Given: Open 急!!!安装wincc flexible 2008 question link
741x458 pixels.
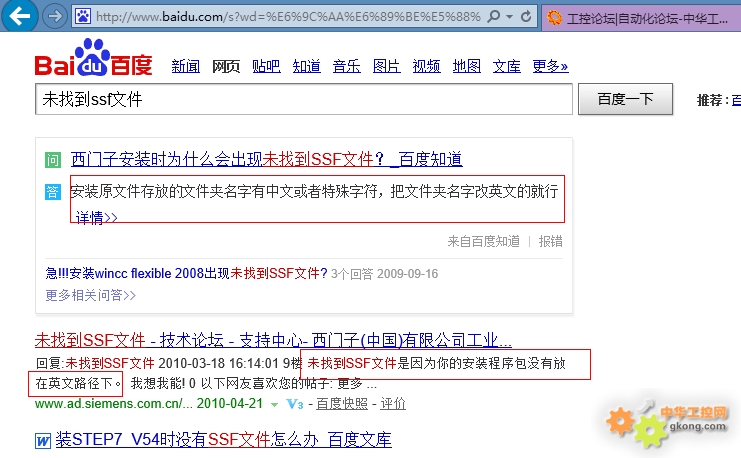Looking at the screenshot, I should coord(186,274).
